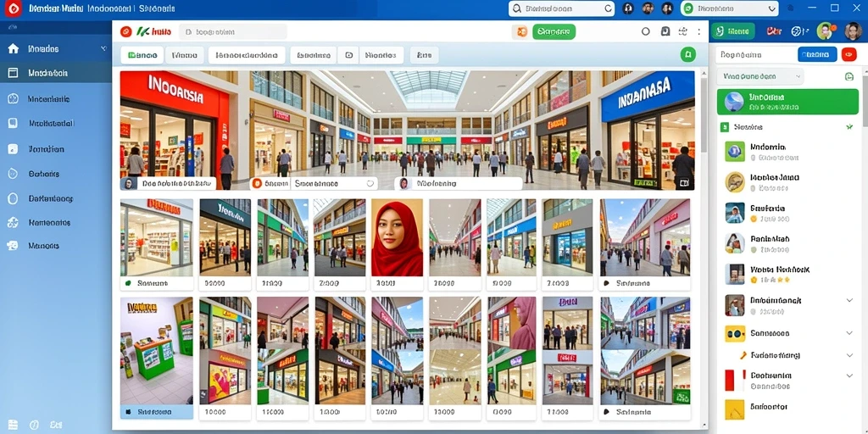Open the mall hero banner image
This screenshot has height=434, width=868.
407,130
